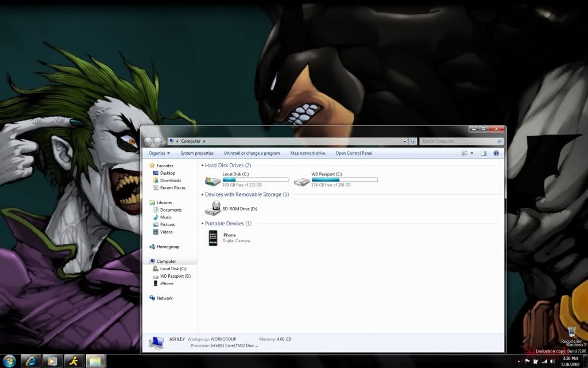Open the address bar history dropdown arrow

coord(405,141)
